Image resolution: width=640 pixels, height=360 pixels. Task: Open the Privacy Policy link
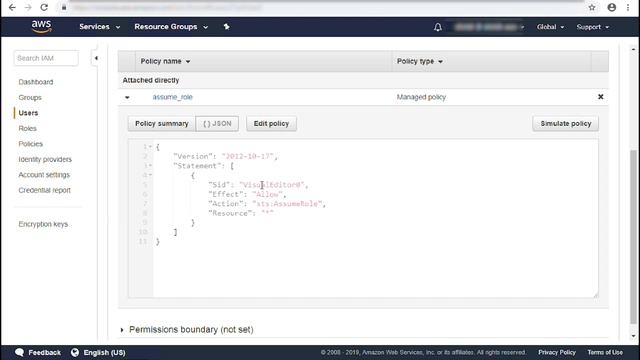coord(557,352)
